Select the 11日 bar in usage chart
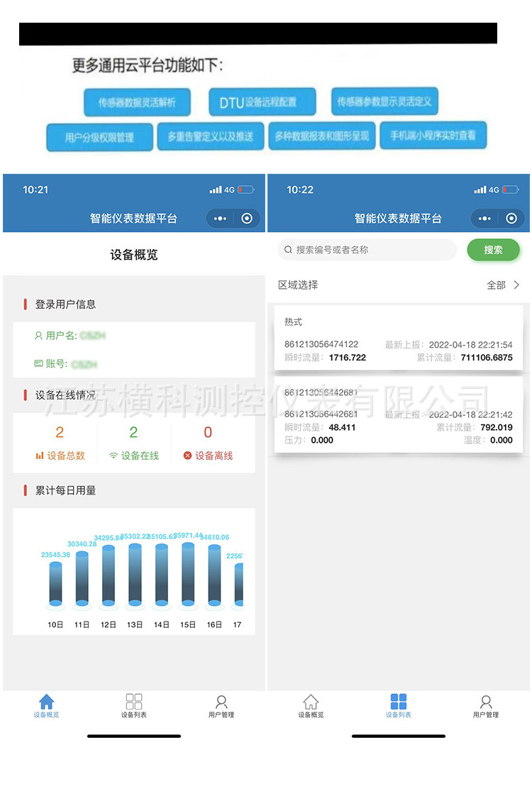The height and width of the screenshot is (789, 532). pyautogui.click(x=82, y=579)
